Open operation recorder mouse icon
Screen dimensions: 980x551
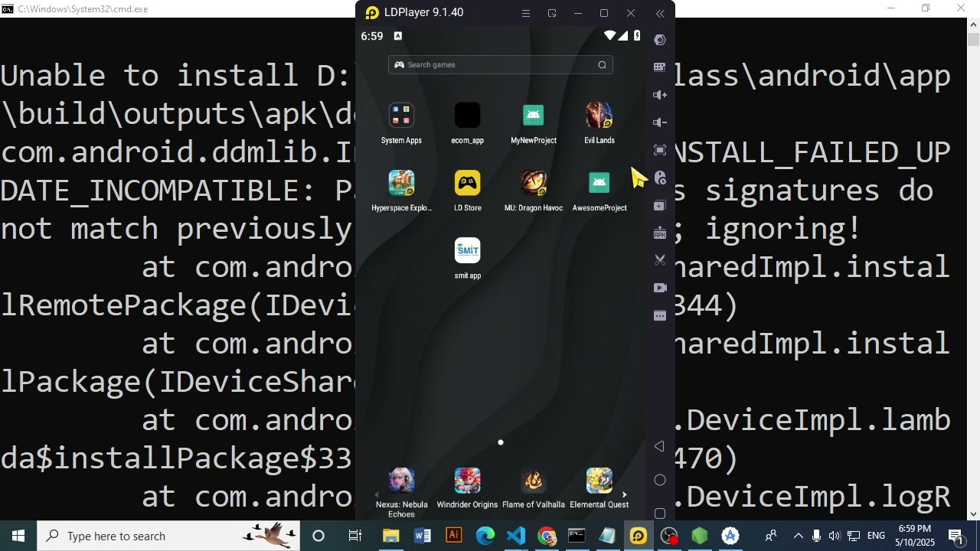pyautogui.click(x=660, y=178)
